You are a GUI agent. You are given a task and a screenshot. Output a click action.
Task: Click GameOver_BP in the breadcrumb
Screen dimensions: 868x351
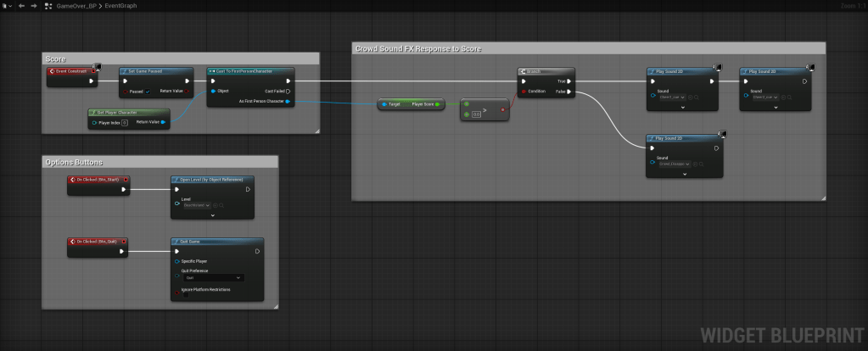click(x=76, y=5)
